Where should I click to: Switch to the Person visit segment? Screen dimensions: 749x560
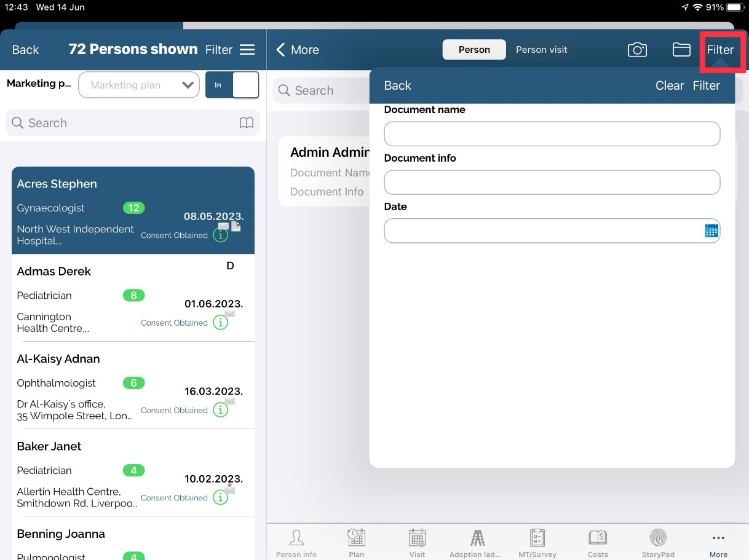click(541, 50)
